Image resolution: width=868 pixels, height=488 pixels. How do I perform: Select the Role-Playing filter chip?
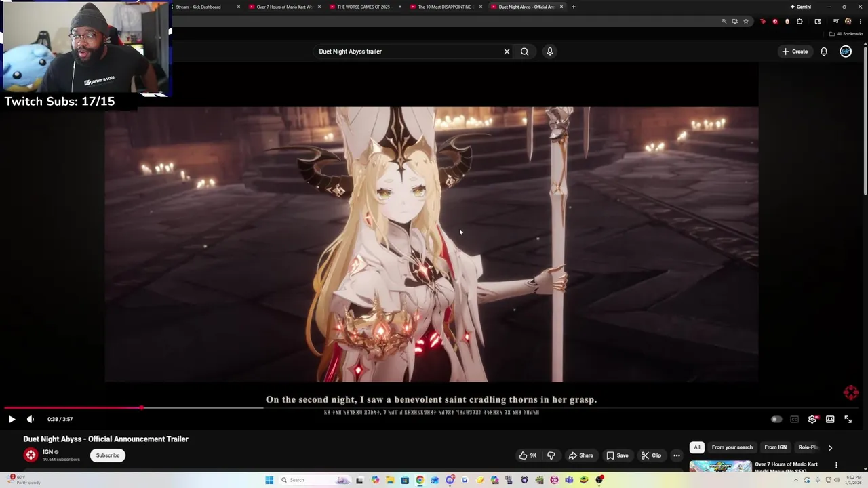coord(808,447)
